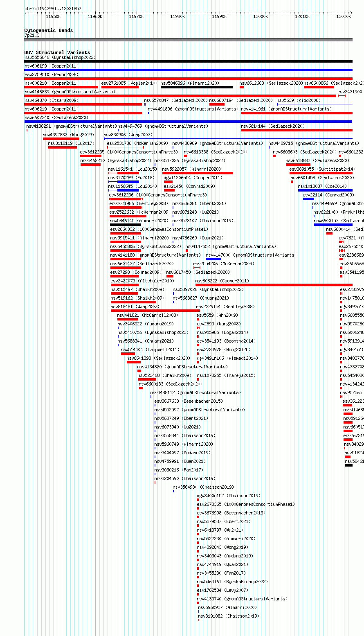The height and width of the screenshot is (636, 364).
Task: Open nsv4146839 (gnomADStructuralVariants) entry
Action: 70,92
